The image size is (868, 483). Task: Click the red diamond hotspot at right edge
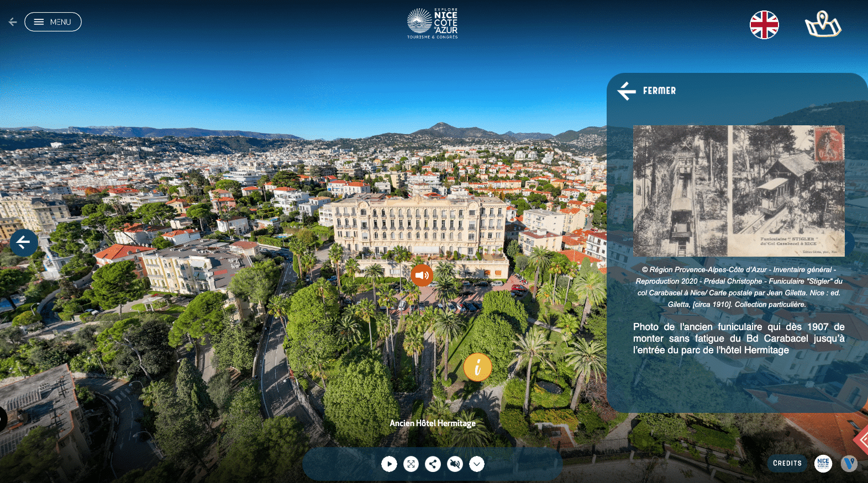(862, 440)
